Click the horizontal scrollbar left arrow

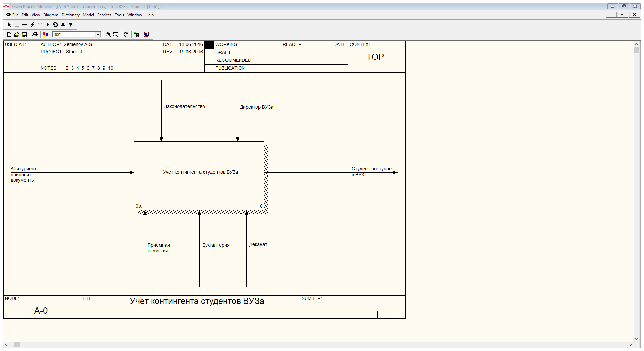[6, 345]
